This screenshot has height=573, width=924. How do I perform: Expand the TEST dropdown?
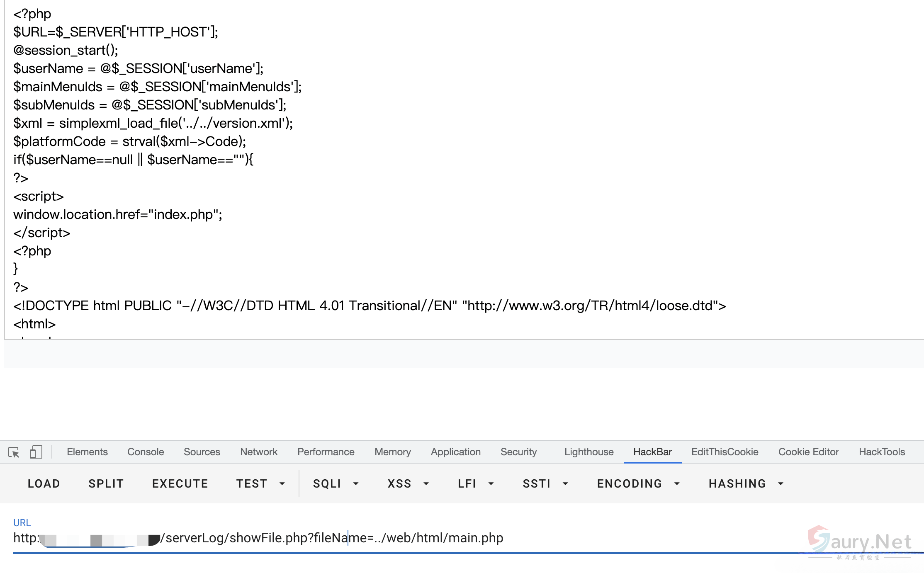[x=260, y=483]
